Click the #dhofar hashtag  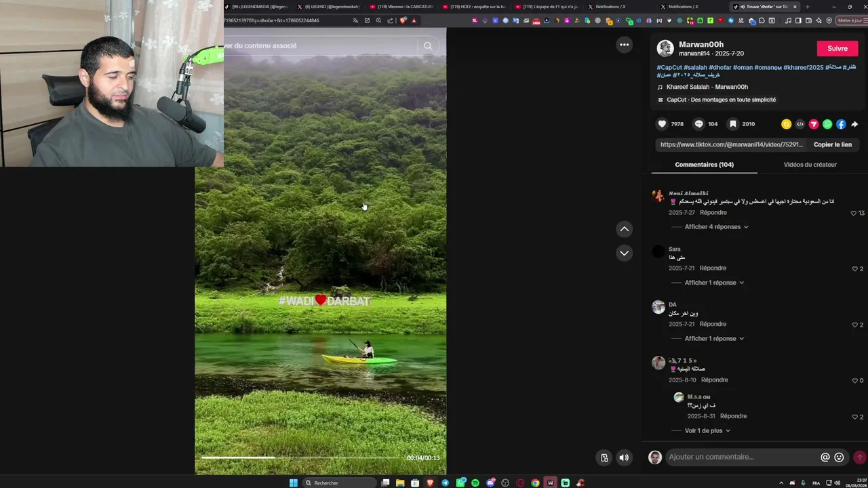[x=719, y=68]
